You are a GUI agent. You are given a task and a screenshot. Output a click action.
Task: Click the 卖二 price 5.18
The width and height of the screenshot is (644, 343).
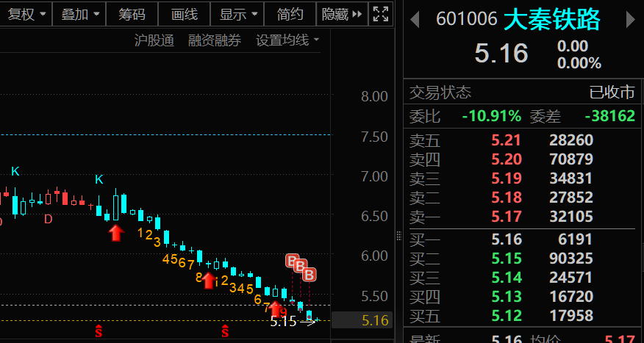point(506,198)
